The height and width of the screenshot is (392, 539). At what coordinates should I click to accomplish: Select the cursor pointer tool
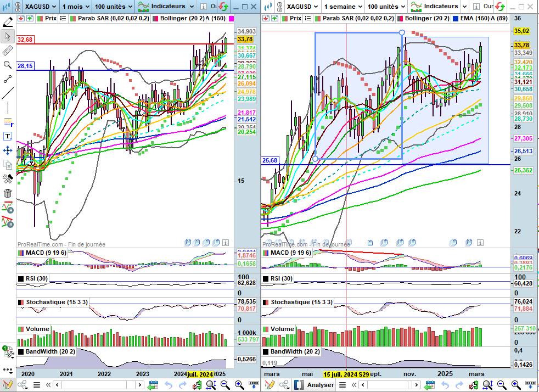[x=8, y=36]
